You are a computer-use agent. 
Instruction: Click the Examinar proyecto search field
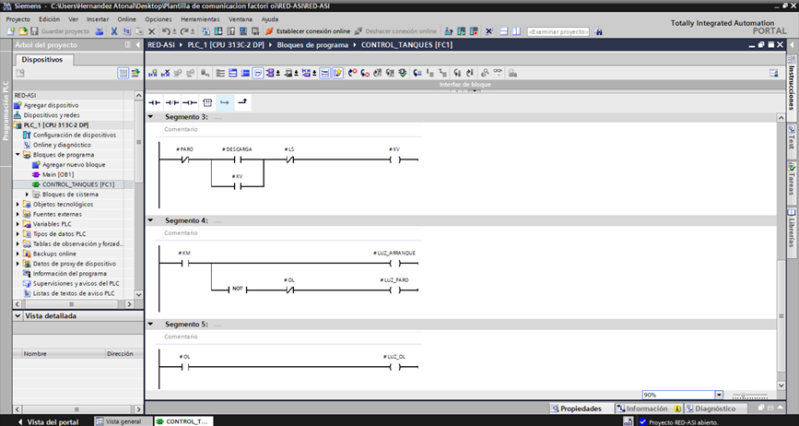click(558, 31)
